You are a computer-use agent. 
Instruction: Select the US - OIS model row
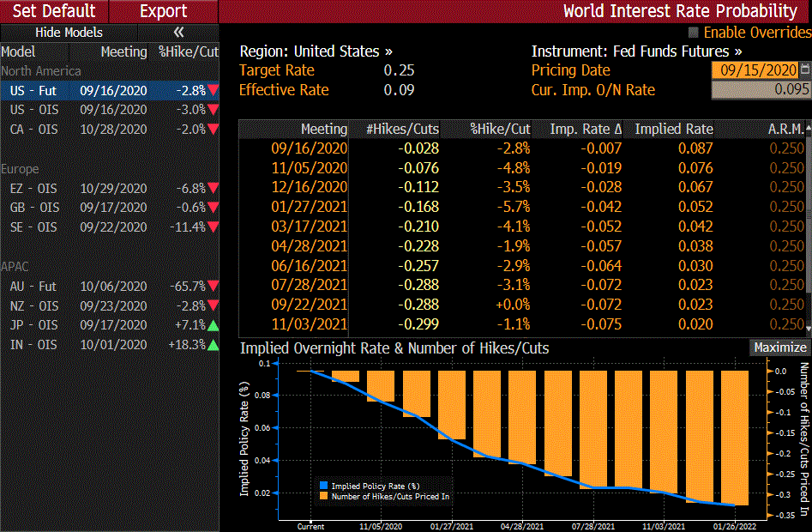point(109,110)
